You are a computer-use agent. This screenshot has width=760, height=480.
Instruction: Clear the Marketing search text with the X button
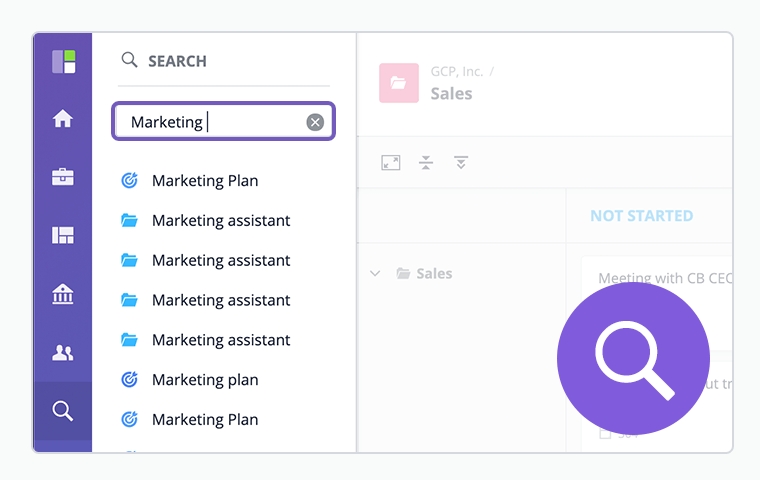(x=315, y=122)
